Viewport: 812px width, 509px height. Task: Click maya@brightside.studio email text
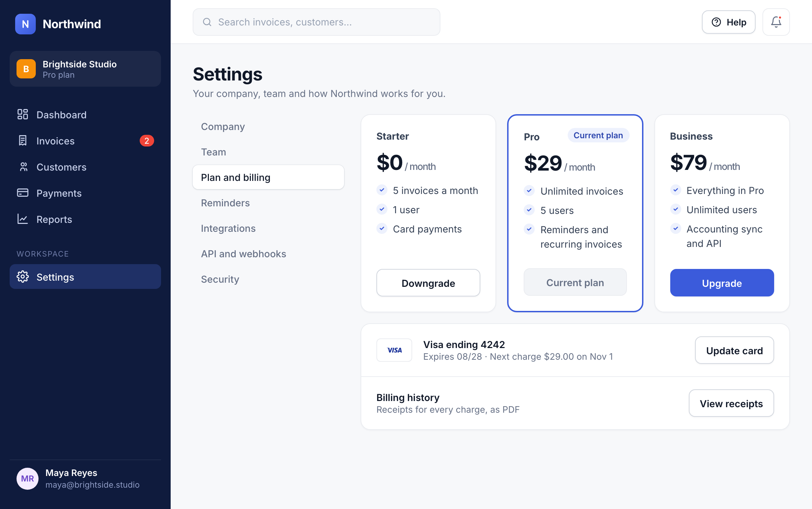(93, 485)
